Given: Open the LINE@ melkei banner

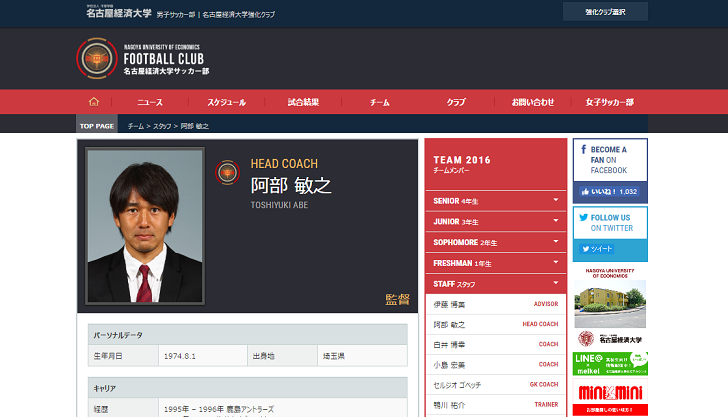Looking at the screenshot, I should pos(609,364).
